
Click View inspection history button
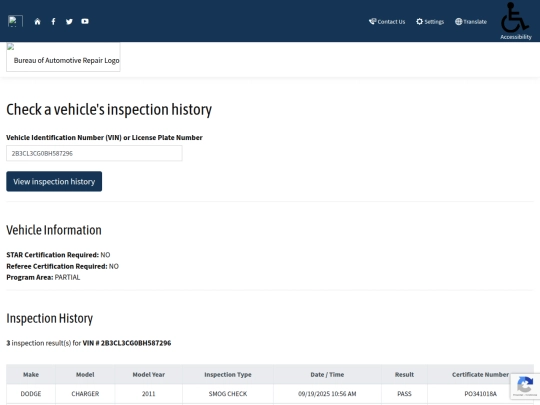pos(54,181)
